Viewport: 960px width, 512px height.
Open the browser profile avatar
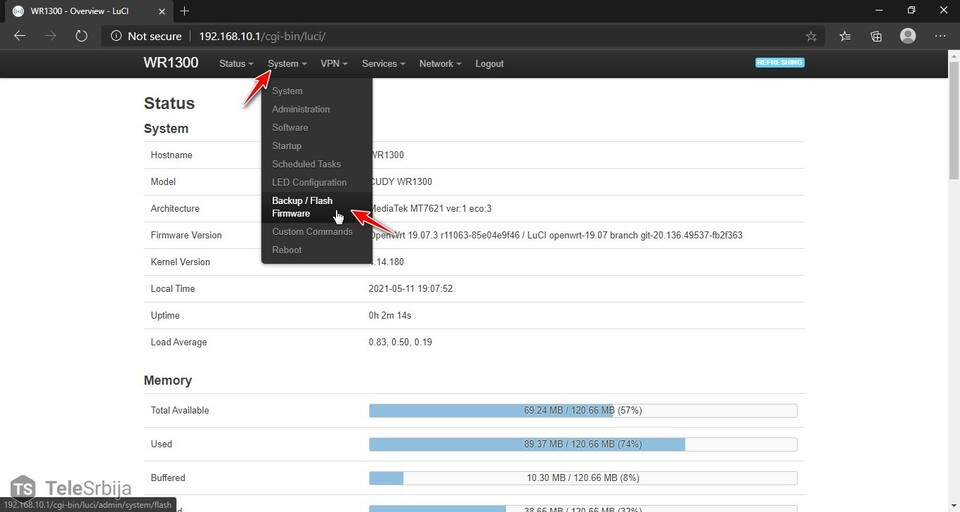coord(908,36)
